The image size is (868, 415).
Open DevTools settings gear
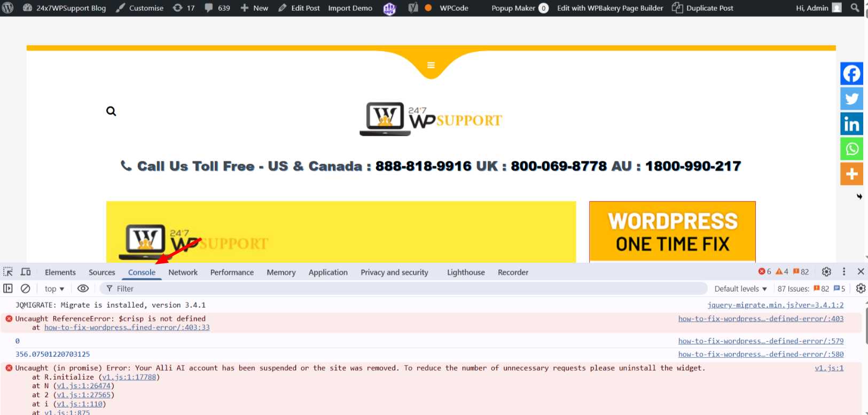point(826,272)
